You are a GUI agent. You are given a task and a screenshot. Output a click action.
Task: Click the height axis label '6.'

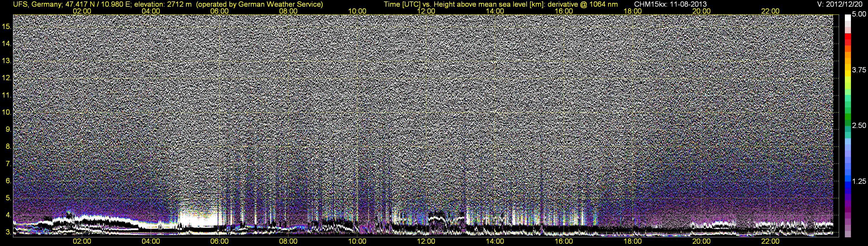pos(8,181)
